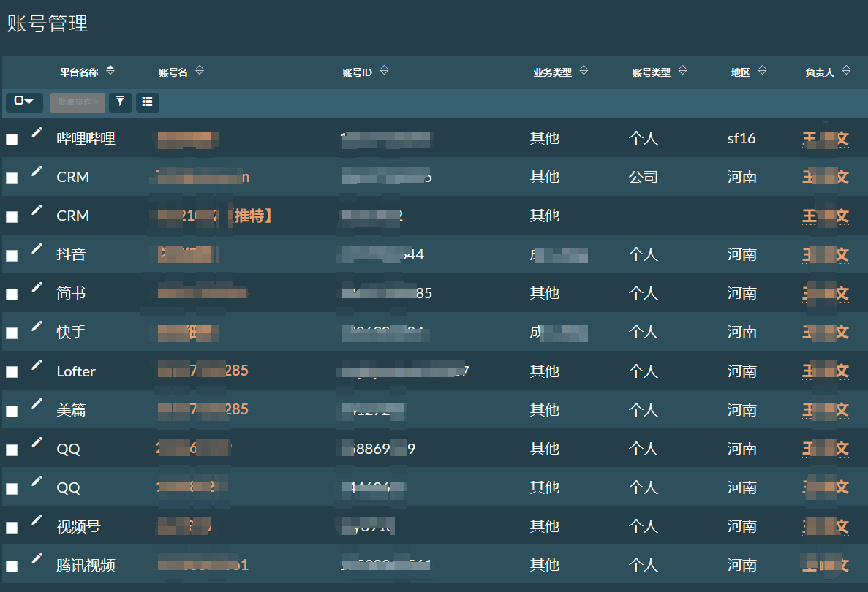Sort by 地区 column header
This screenshot has height=592, width=868.
pyautogui.click(x=762, y=70)
